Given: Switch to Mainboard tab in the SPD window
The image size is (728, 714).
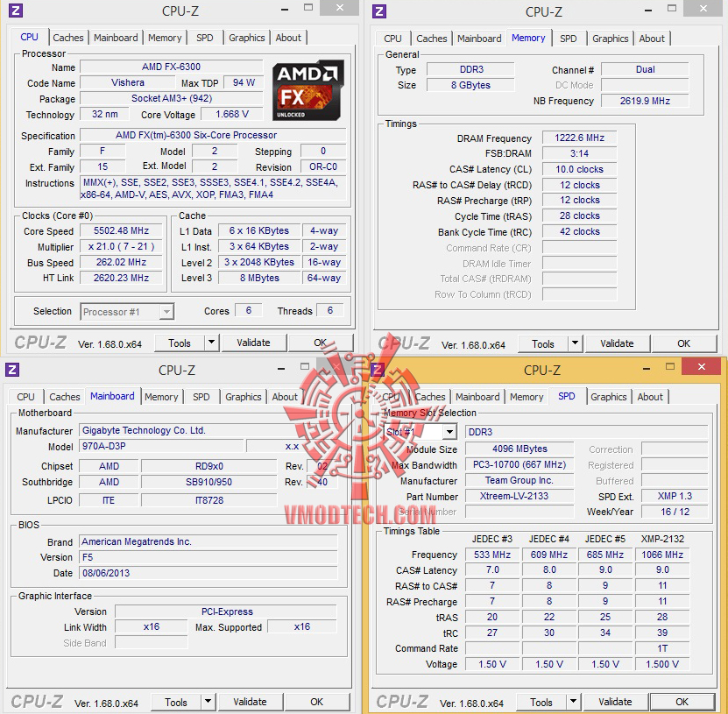Looking at the screenshot, I should (x=477, y=397).
